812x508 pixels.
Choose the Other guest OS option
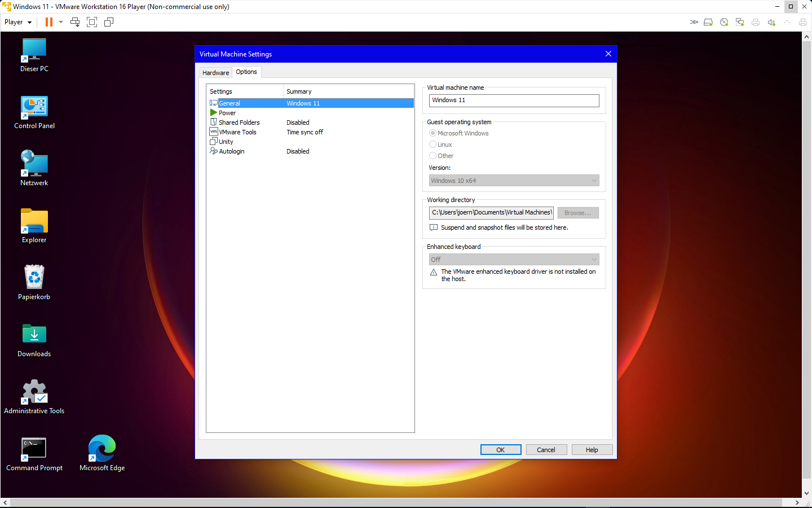433,156
